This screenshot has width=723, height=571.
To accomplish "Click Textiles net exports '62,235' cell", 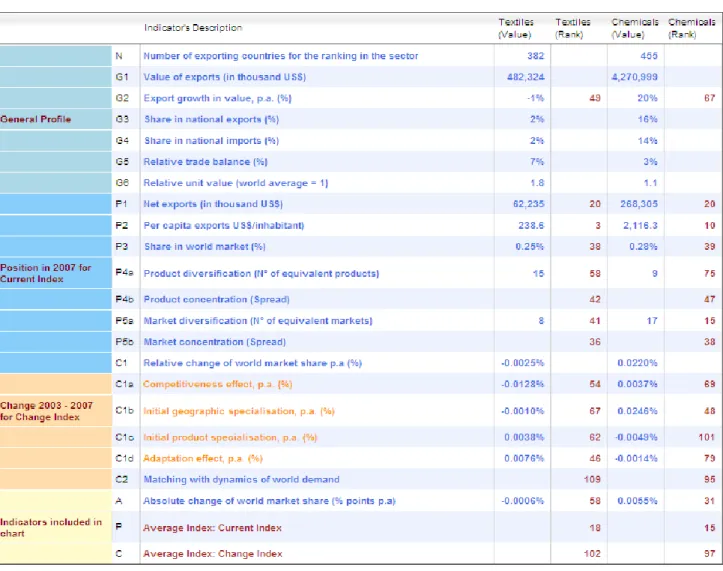I will click(x=528, y=204).
